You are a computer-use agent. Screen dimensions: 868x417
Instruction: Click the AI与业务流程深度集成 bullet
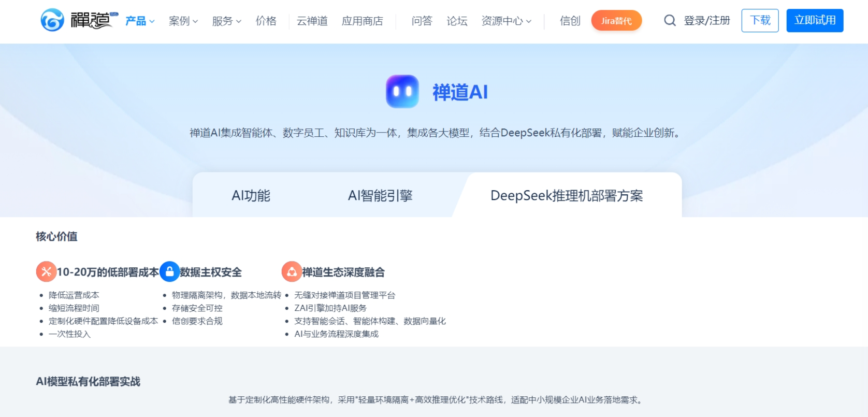tap(337, 334)
